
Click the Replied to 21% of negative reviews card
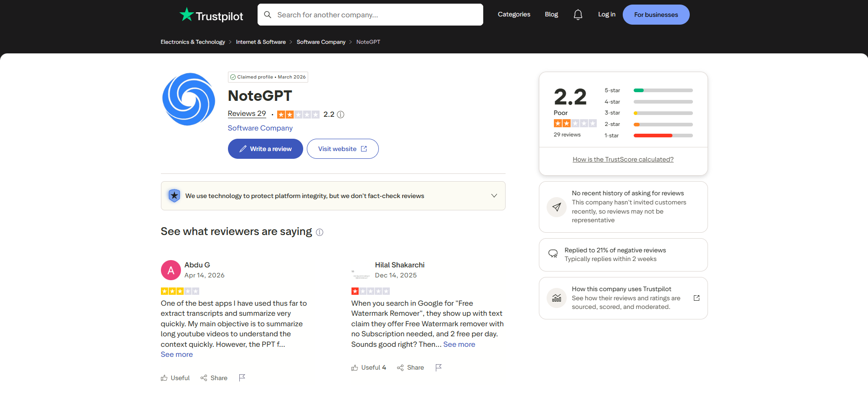(x=623, y=255)
